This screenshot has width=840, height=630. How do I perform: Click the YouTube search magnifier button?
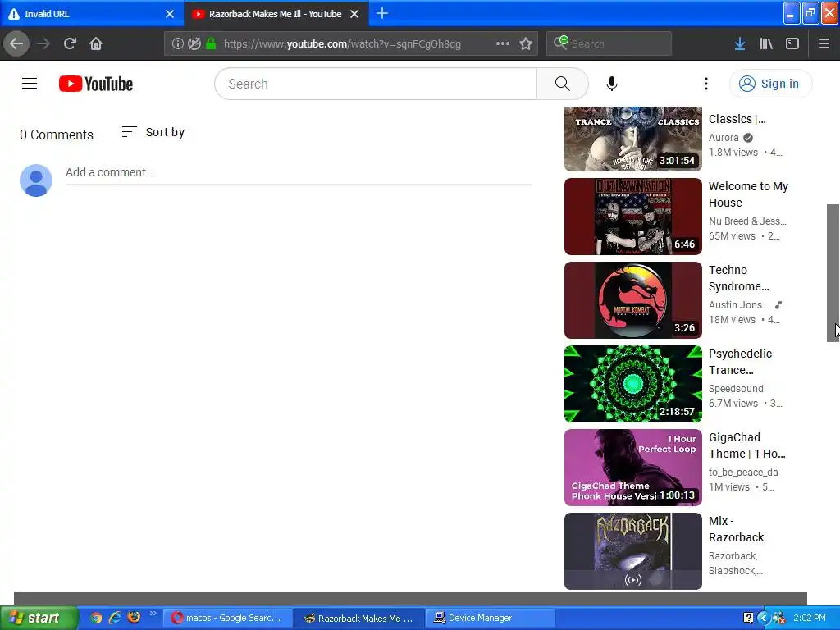pos(563,84)
